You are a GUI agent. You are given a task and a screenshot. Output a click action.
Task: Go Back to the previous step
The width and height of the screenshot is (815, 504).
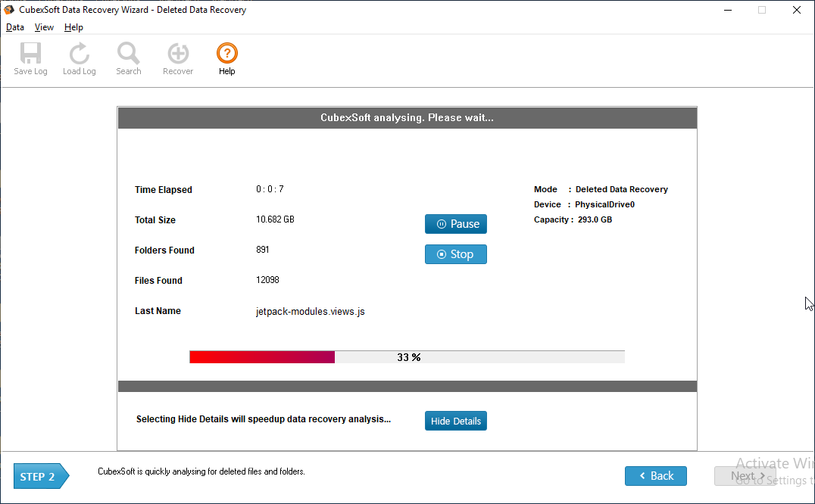[x=655, y=476]
